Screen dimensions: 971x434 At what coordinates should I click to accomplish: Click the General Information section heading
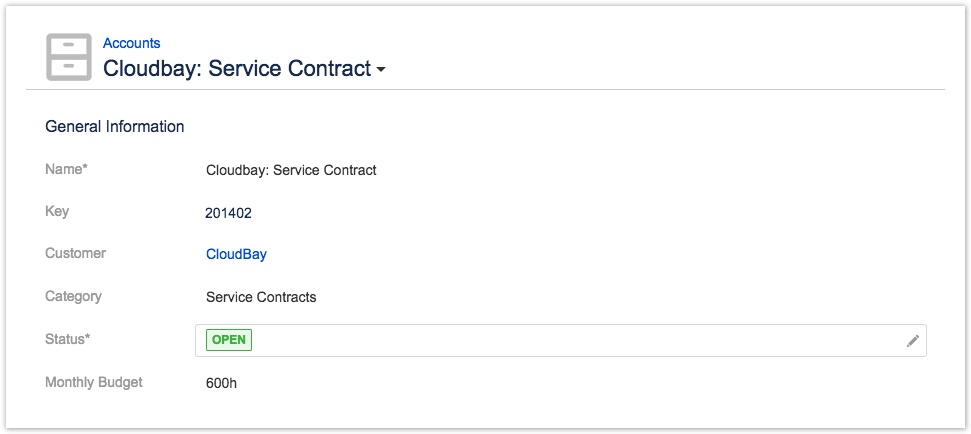(x=115, y=127)
